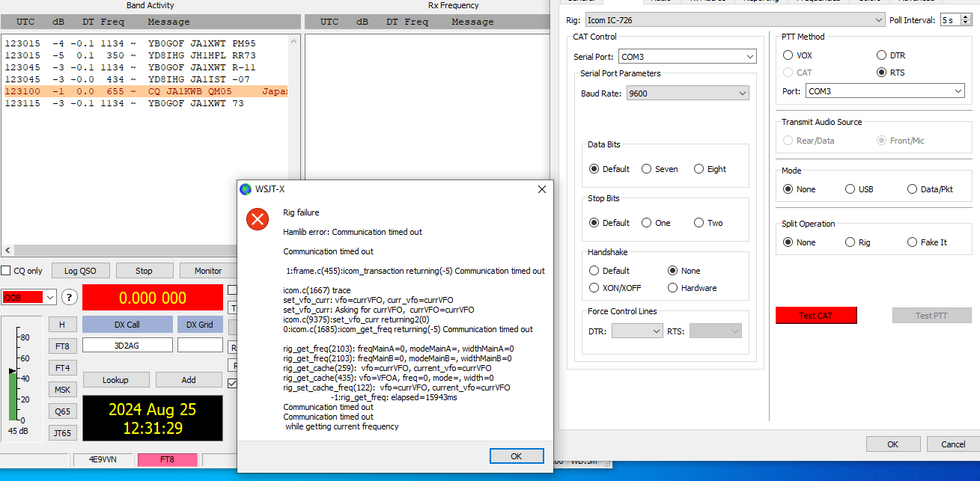Click the red error icon in Rig failure dialog
This screenshot has width=980, height=481.
[258, 219]
